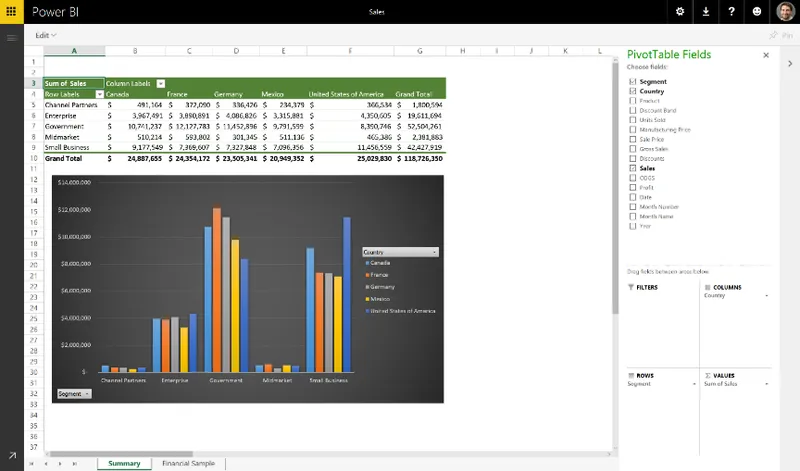Switch to the Summary sheet tab
Viewport: 800px width, 471px height.
point(124,463)
